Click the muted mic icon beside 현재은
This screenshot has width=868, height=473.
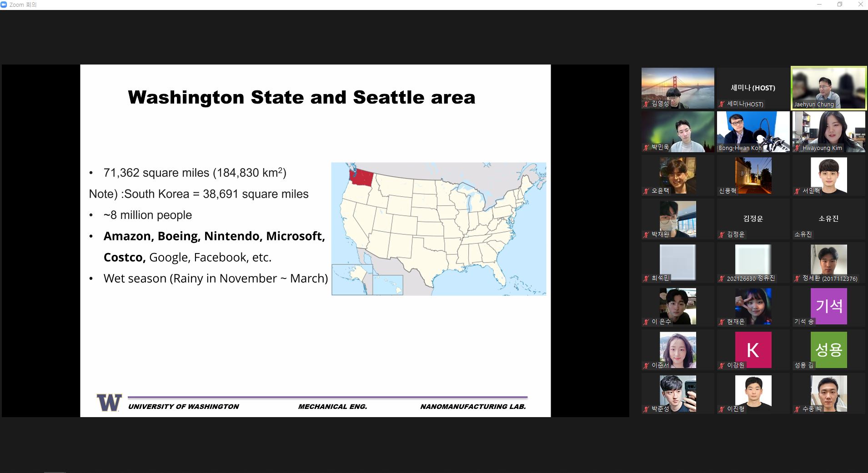click(722, 322)
